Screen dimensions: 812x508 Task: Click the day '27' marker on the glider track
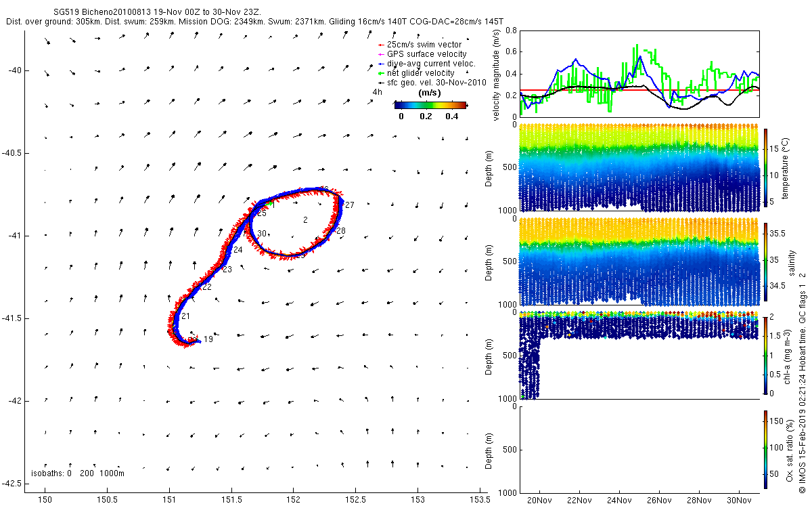(x=349, y=205)
